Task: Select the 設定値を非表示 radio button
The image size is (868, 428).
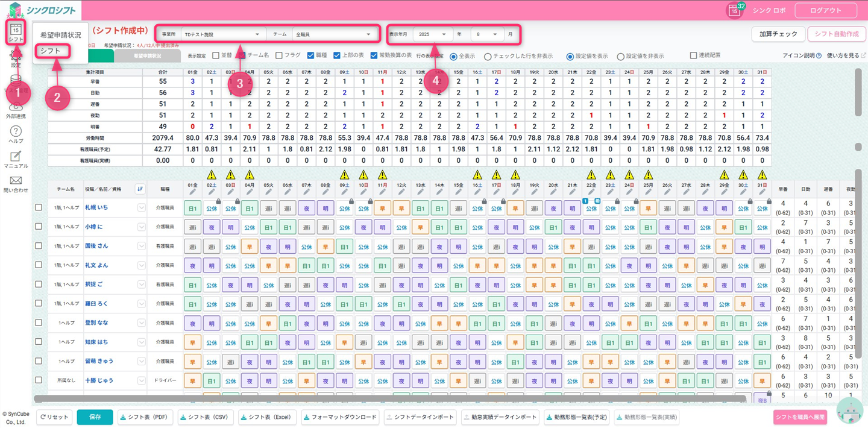Action: click(x=620, y=56)
